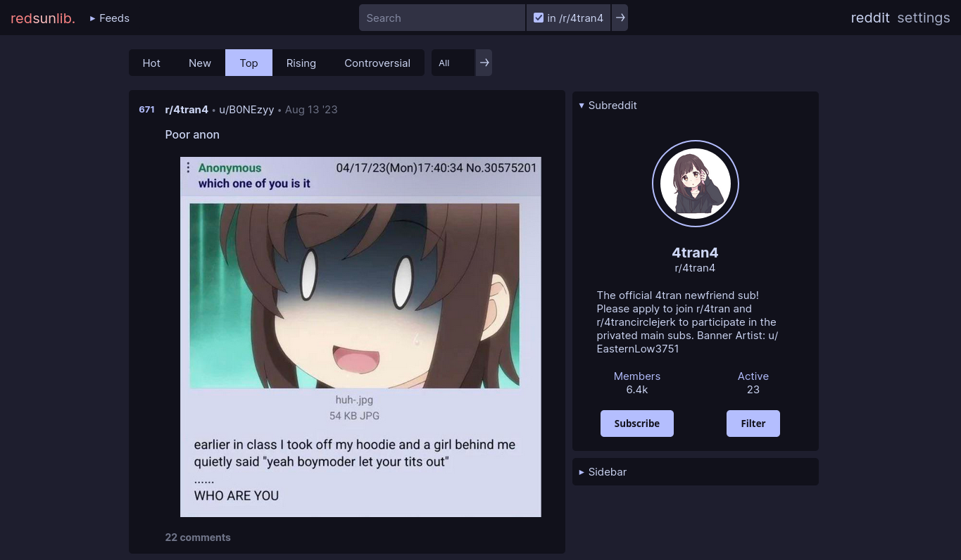This screenshot has width=961, height=560.
Task: Click the Active users count 23
Action: 753,390
